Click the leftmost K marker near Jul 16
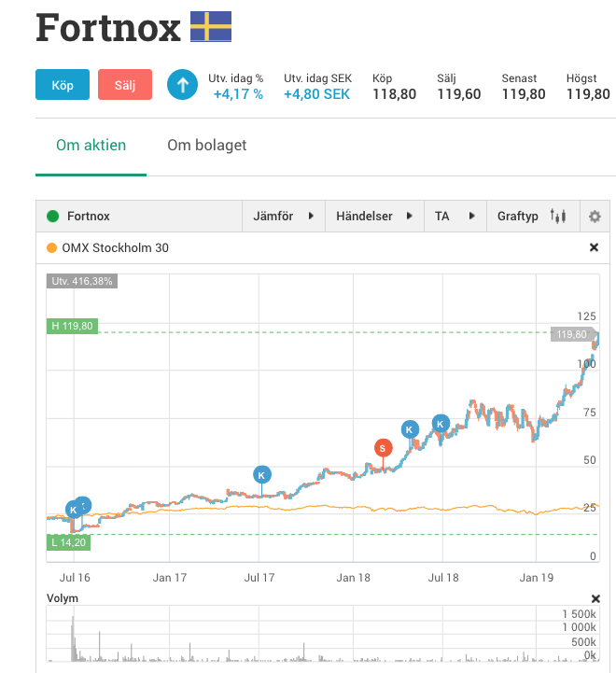Viewport: 616px width, 673px height. [x=74, y=510]
